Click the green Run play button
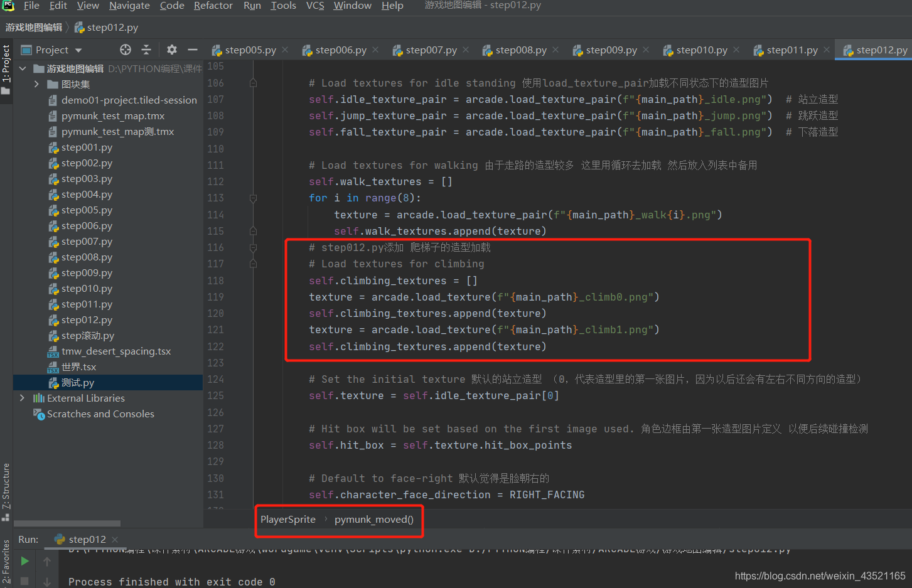Image resolution: width=912 pixels, height=588 pixels. click(x=24, y=561)
